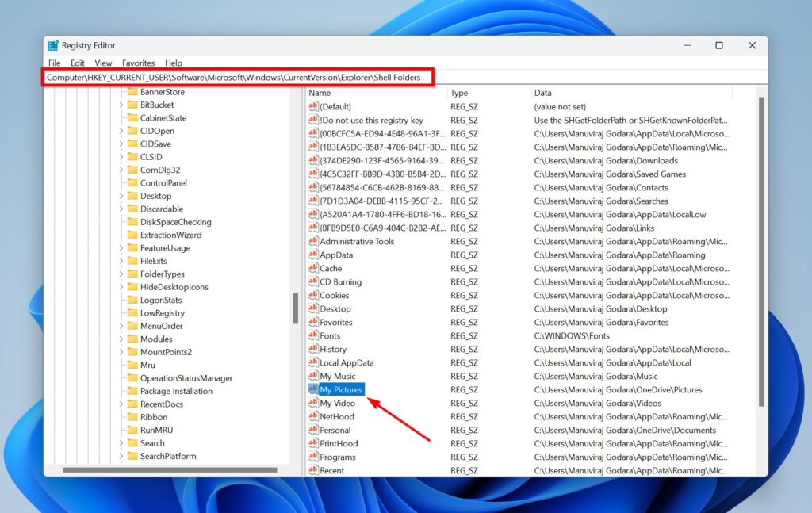Open the View menu
812x513 pixels.
tap(103, 63)
